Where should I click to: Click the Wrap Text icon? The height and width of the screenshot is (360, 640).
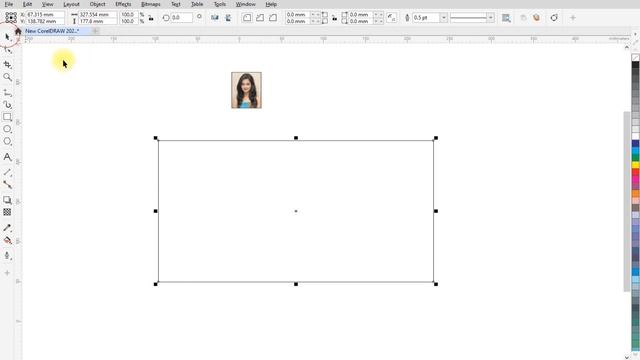[506, 18]
